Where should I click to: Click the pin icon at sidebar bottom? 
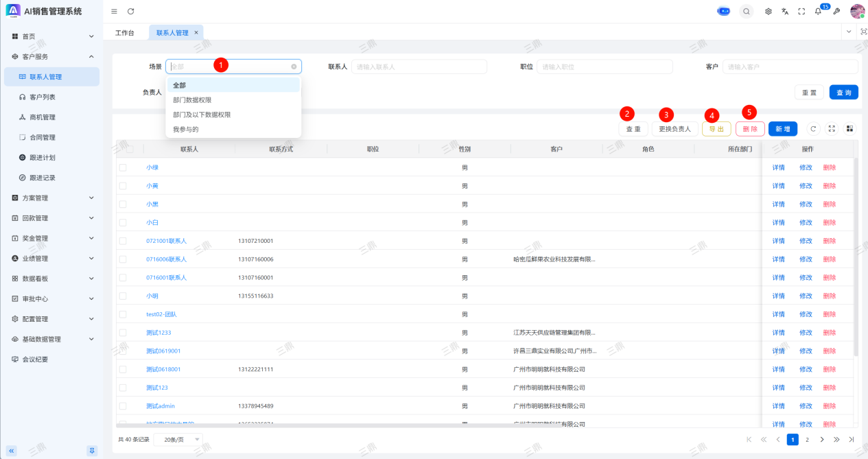point(92,450)
